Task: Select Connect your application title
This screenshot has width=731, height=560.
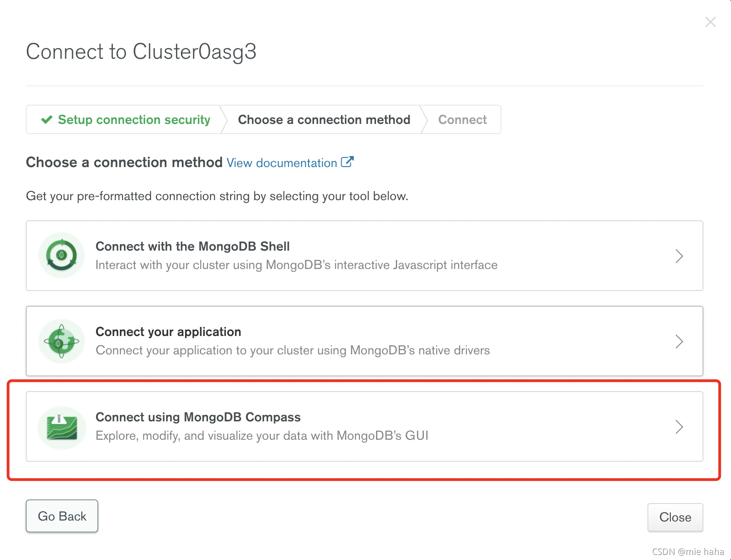Action: 168,332
